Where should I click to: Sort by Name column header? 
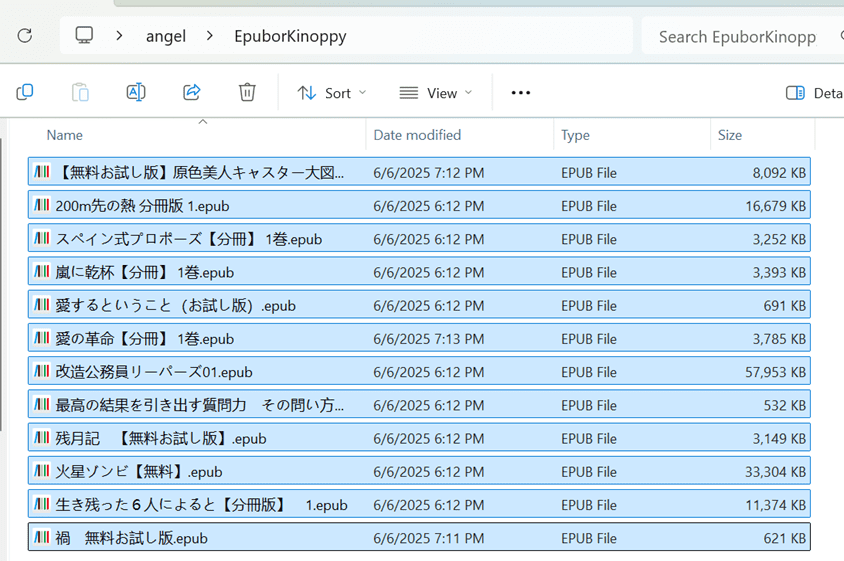(x=65, y=135)
